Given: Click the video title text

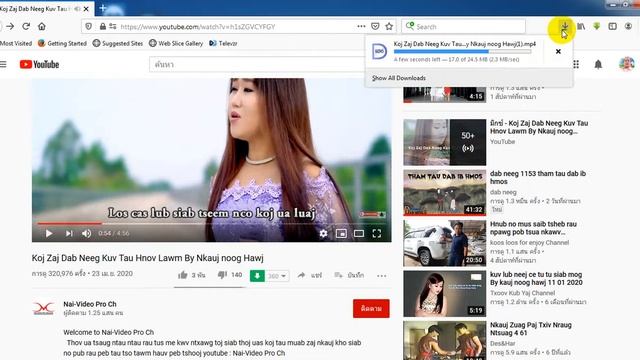Looking at the screenshot, I should (x=148, y=258).
